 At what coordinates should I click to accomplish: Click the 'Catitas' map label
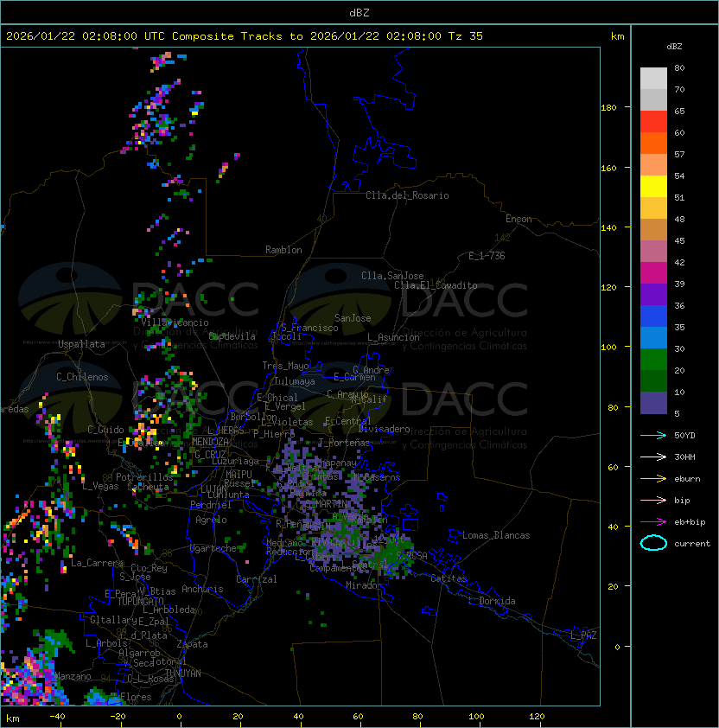point(449,578)
